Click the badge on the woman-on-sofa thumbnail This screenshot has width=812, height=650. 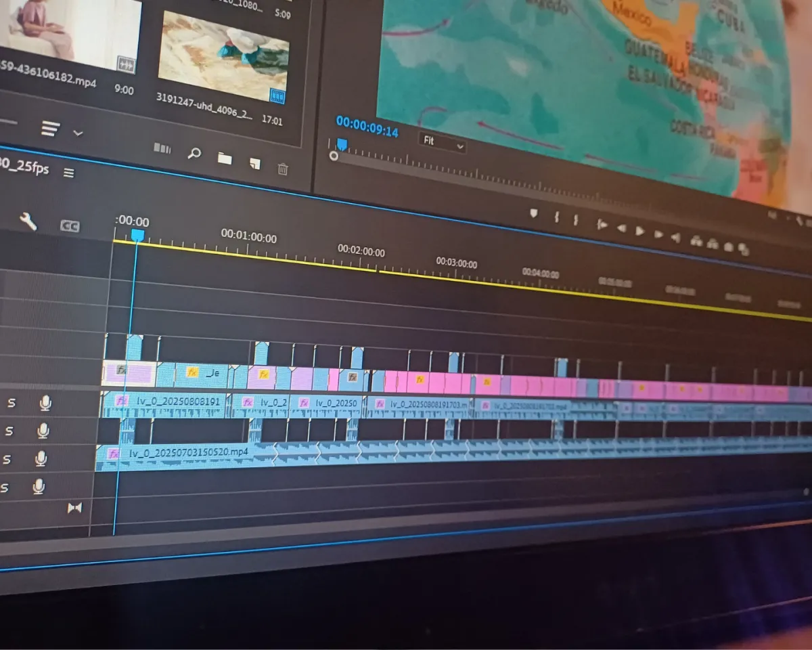click(127, 64)
